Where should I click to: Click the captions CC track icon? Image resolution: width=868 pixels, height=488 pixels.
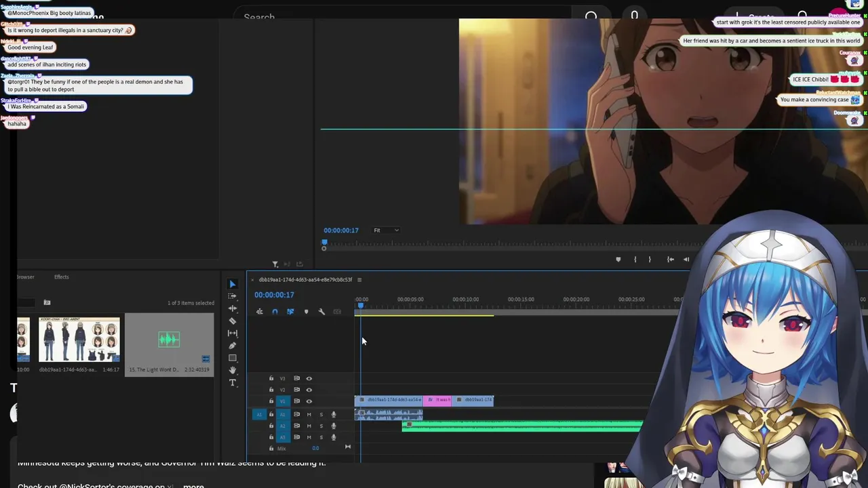point(337,312)
